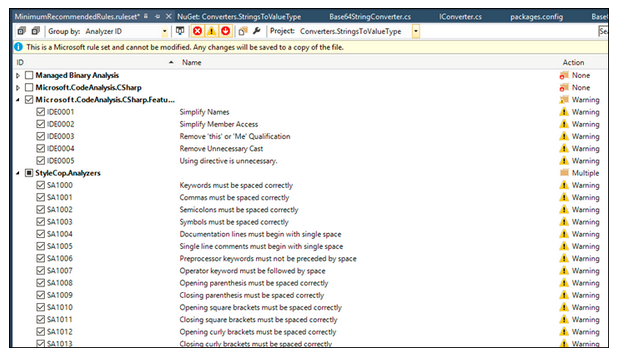Click action icon for Microsoft.CodeAnalysis.CSharp.Featu... group

point(564,99)
